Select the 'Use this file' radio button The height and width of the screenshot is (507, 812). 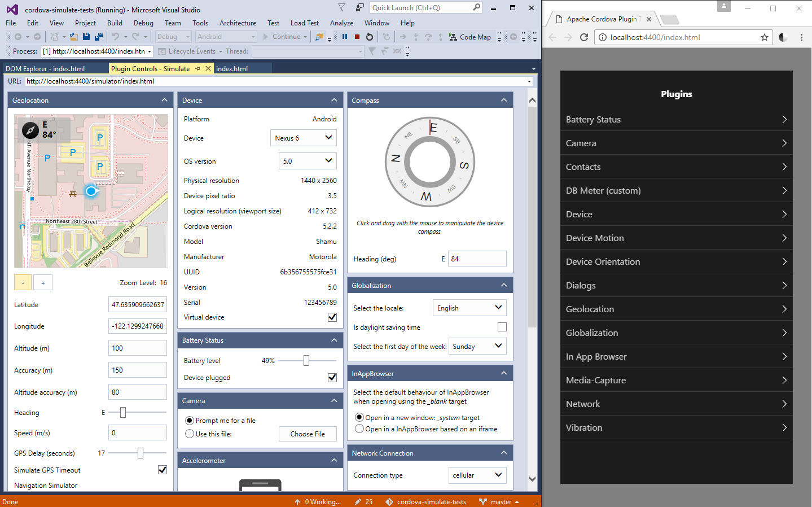click(x=190, y=434)
